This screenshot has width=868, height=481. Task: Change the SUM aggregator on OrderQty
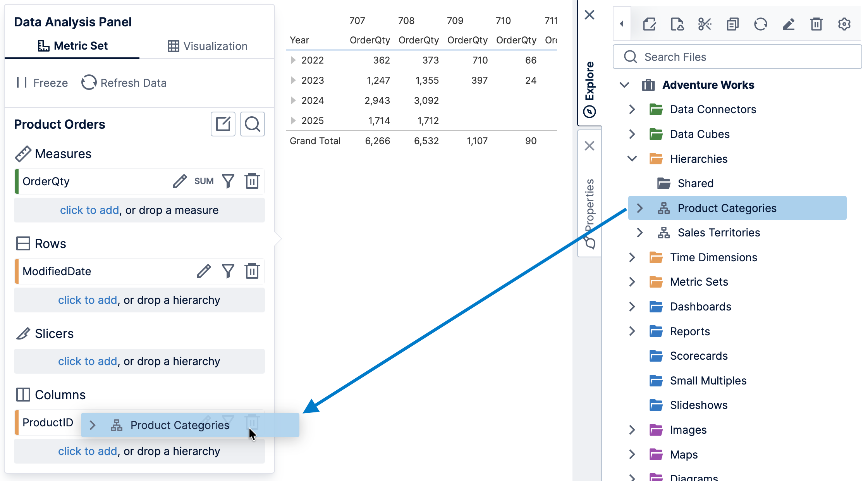tap(204, 181)
